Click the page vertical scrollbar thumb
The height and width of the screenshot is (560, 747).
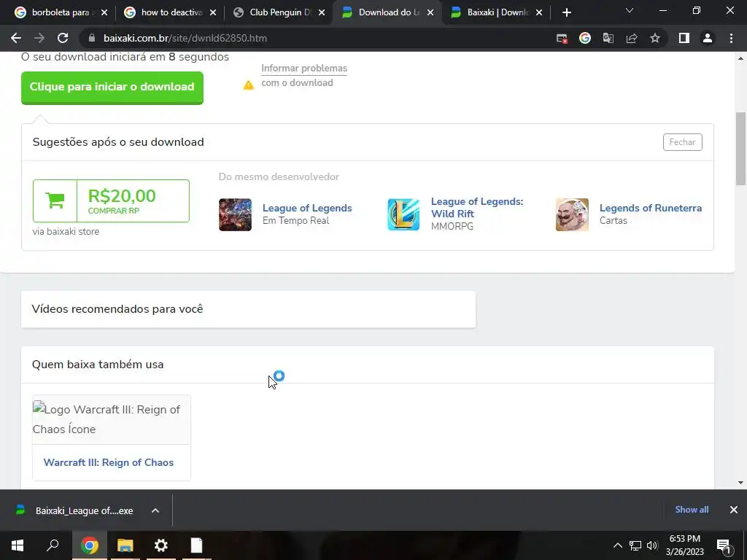click(741, 149)
